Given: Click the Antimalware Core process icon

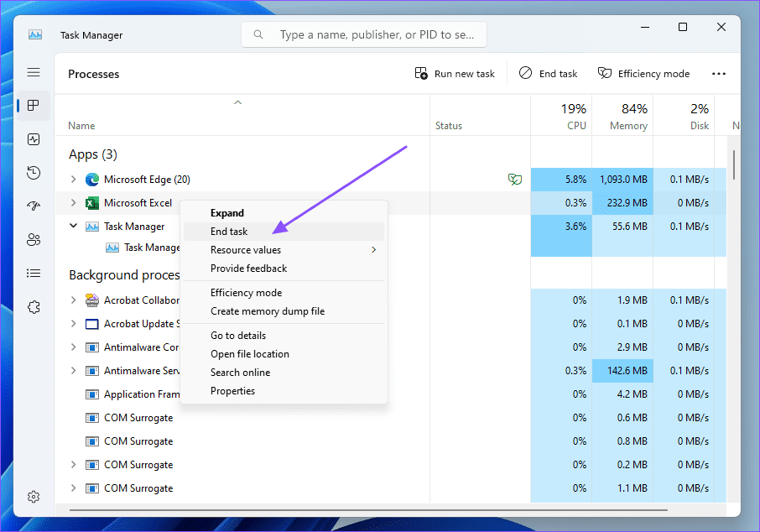Looking at the screenshot, I should tap(92, 347).
